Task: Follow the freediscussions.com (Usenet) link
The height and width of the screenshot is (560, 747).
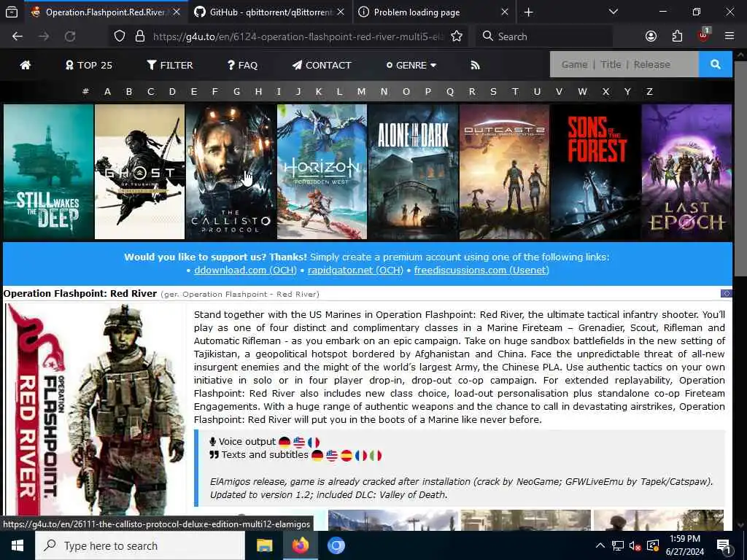Action: (x=481, y=270)
